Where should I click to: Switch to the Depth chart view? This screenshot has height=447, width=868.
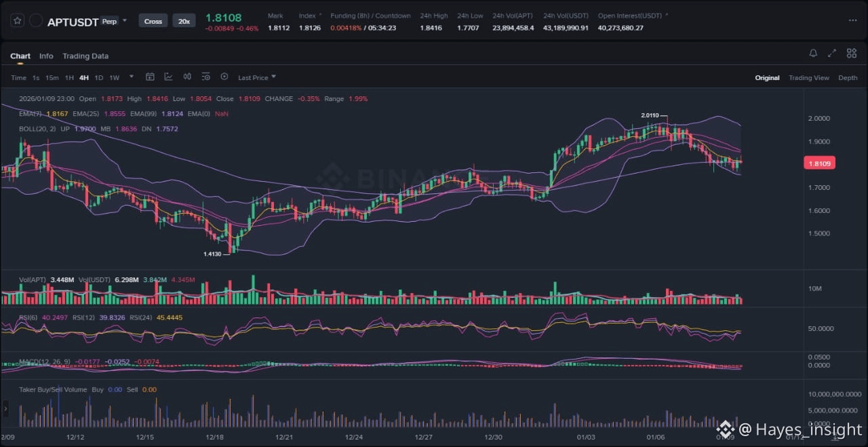coord(848,78)
